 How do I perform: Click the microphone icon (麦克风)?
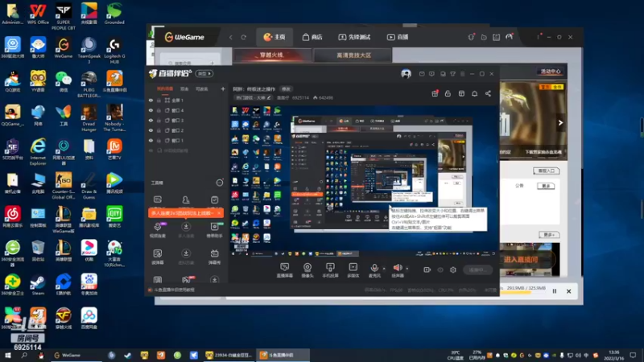[374, 270]
